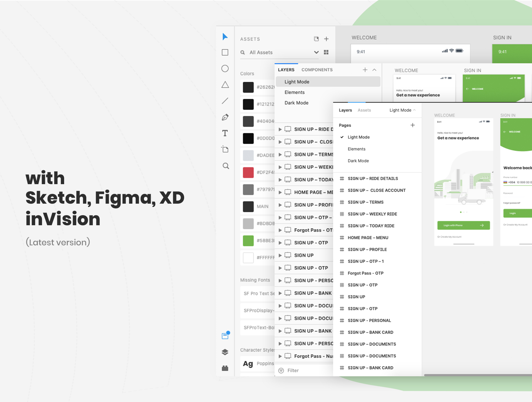
Task: Expand the SIGN UP – BANK layer
Action: pos(280,293)
